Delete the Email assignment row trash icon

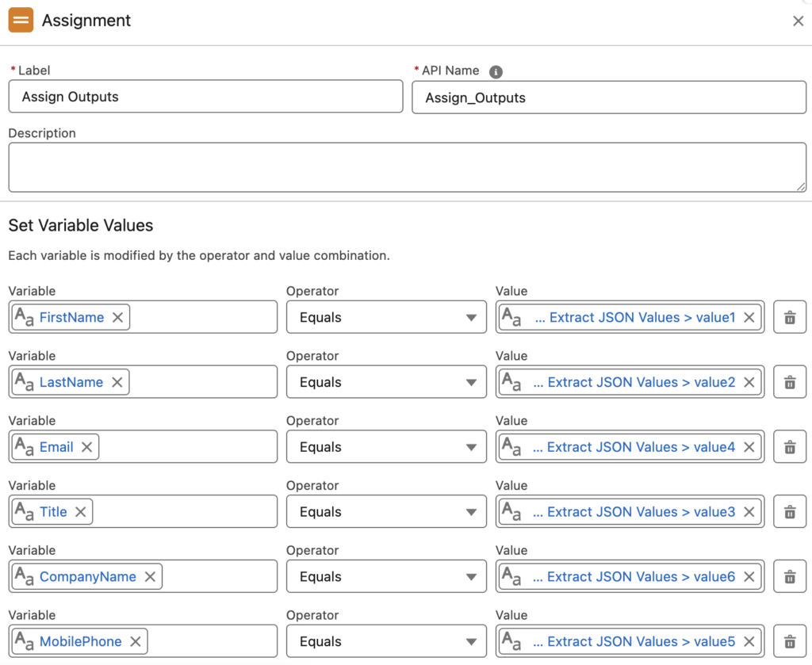[x=790, y=446]
